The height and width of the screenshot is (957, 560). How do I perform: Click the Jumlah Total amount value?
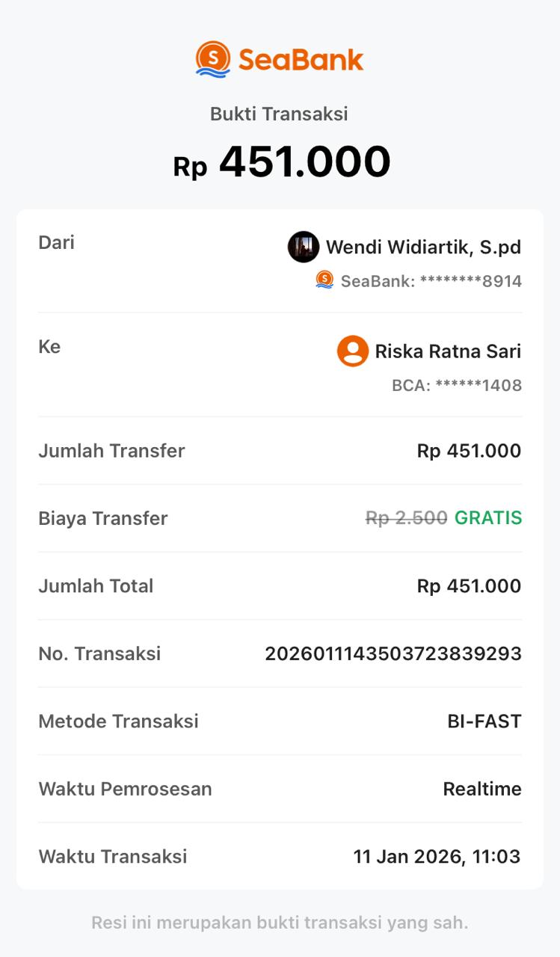469,586
